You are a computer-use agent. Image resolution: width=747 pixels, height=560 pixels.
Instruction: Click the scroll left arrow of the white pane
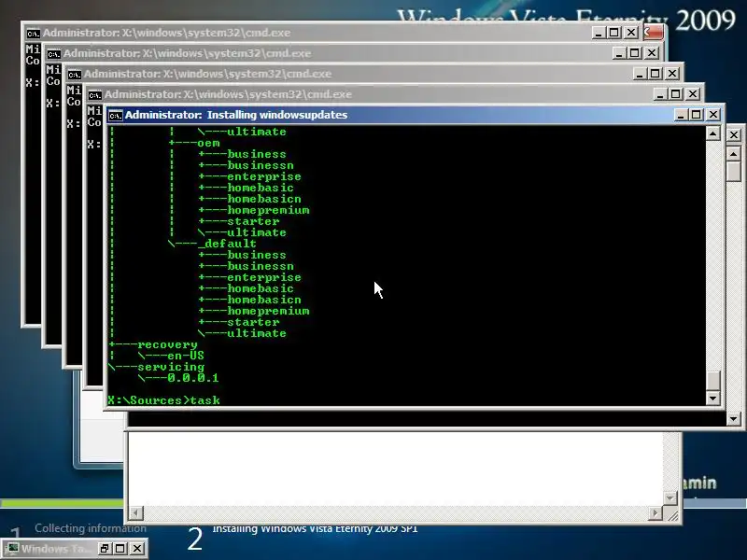click(135, 512)
